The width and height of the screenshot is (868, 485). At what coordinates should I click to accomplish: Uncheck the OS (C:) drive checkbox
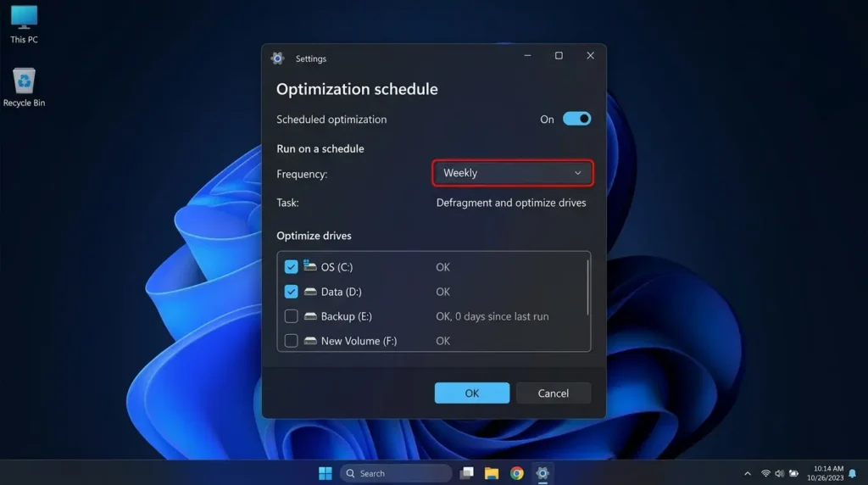292,267
